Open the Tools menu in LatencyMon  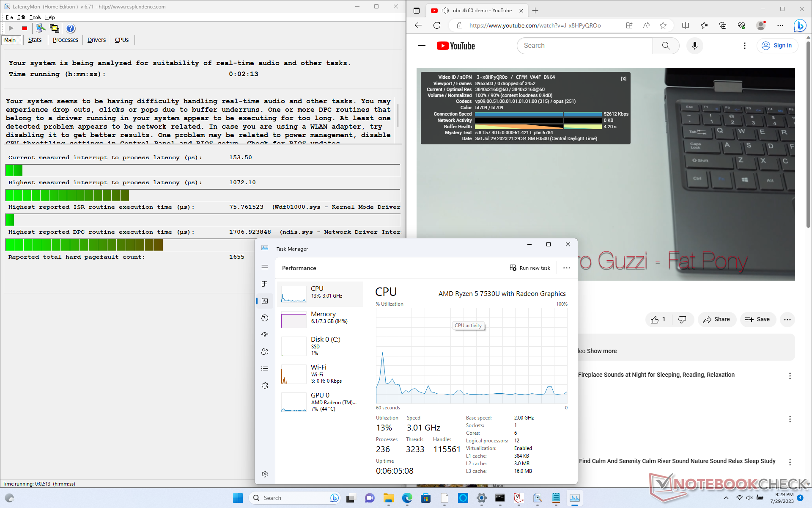[35, 17]
